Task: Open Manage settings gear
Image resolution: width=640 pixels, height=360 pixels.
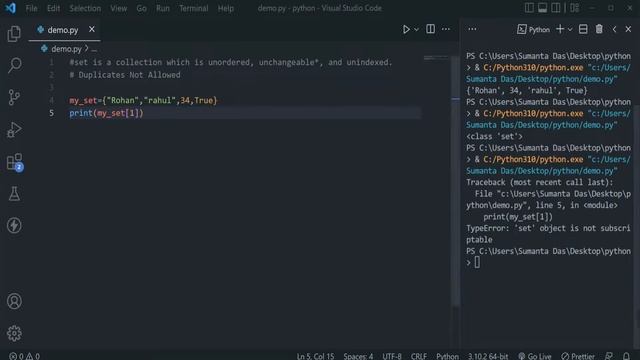Action: click(14, 333)
